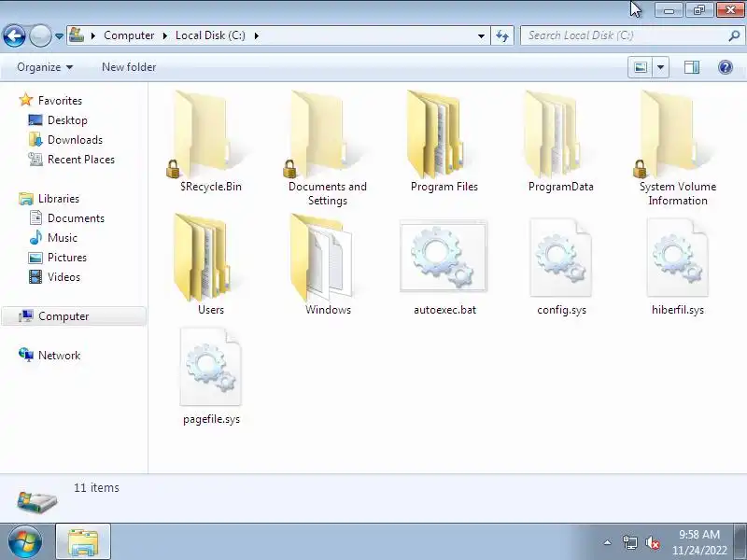Create a New folder
The width and height of the screenshot is (747, 560).
129,67
